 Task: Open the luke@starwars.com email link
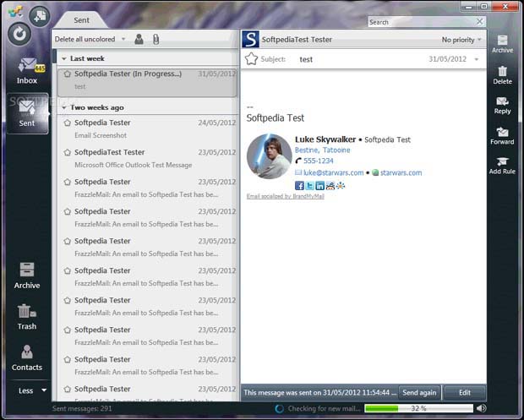pos(333,172)
